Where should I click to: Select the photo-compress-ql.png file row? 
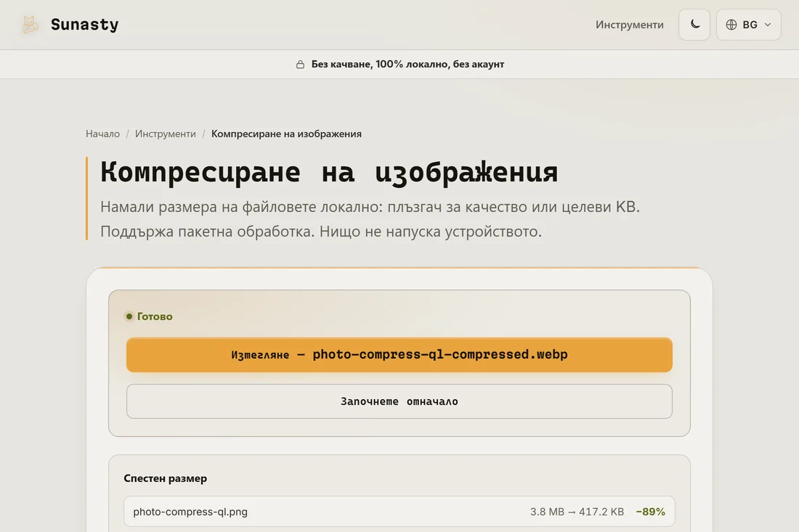click(399, 512)
